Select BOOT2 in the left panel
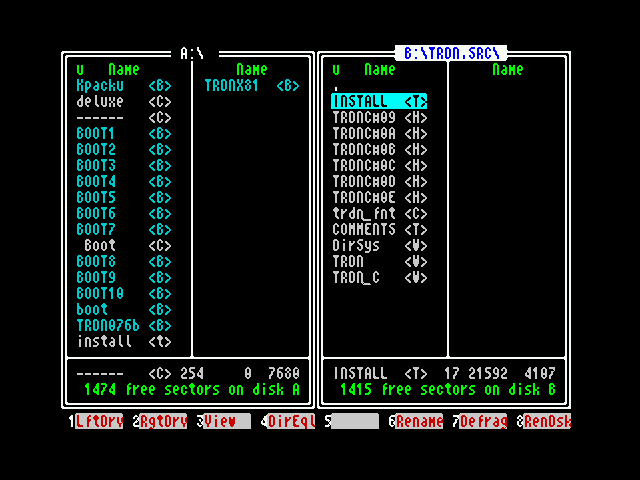This screenshot has height=480, width=640. (x=124, y=149)
